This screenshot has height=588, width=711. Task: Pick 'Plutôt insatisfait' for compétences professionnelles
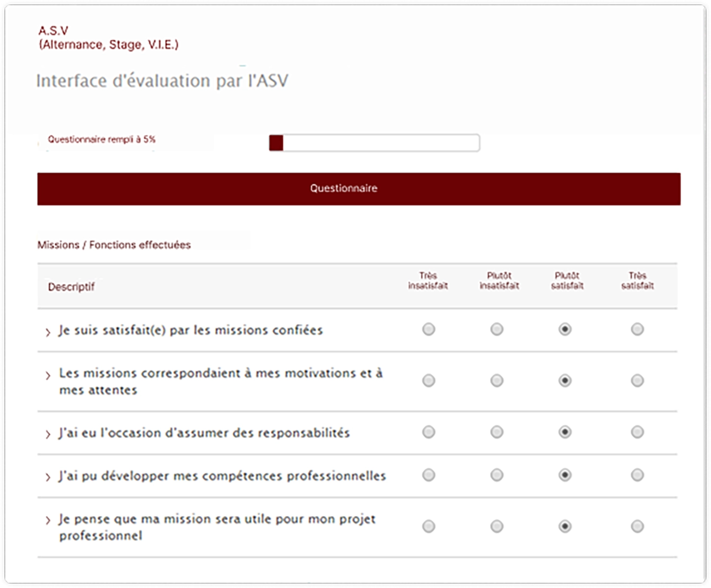(x=497, y=475)
